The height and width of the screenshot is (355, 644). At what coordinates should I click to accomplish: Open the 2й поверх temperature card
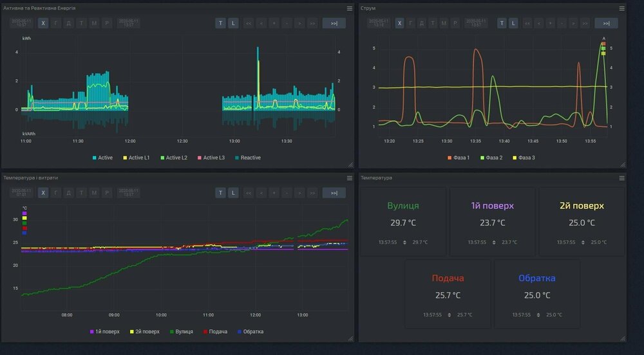(x=582, y=222)
